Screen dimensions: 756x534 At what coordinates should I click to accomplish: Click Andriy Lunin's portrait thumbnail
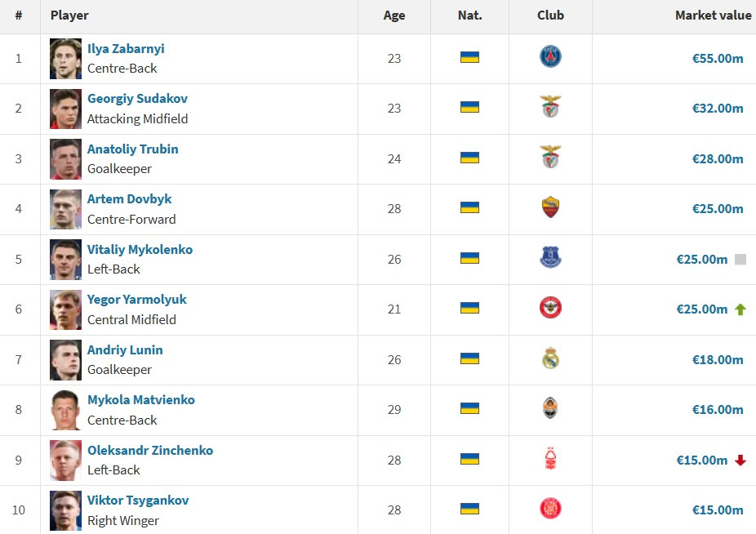tap(65, 359)
